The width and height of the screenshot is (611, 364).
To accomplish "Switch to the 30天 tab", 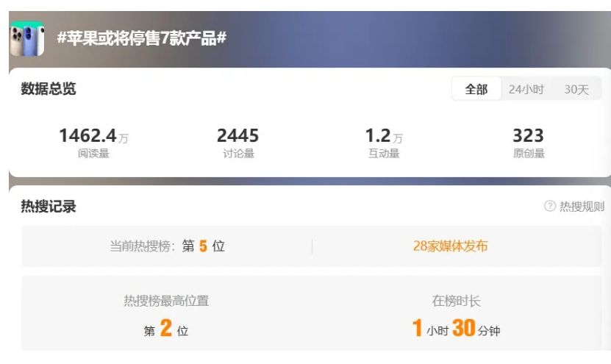I will click(x=576, y=89).
